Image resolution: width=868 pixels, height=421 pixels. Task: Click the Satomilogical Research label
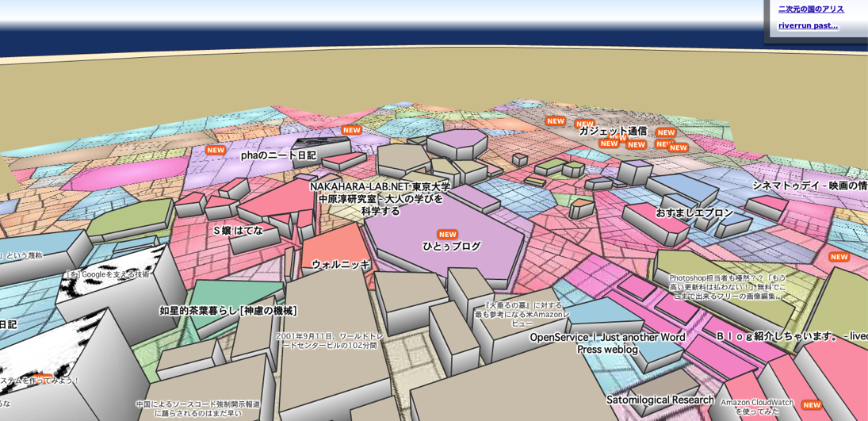(660, 400)
